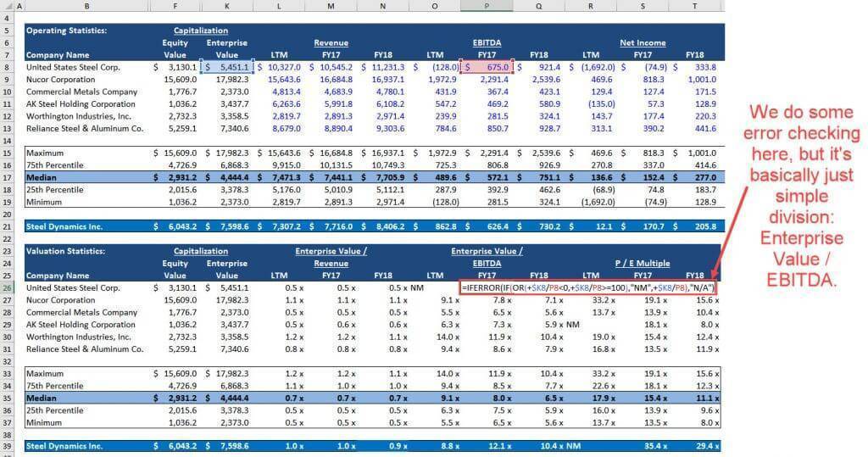Click 'Steel Dynamics Inc.' in row 39
Screen dimensions: 868x457
[64, 446]
